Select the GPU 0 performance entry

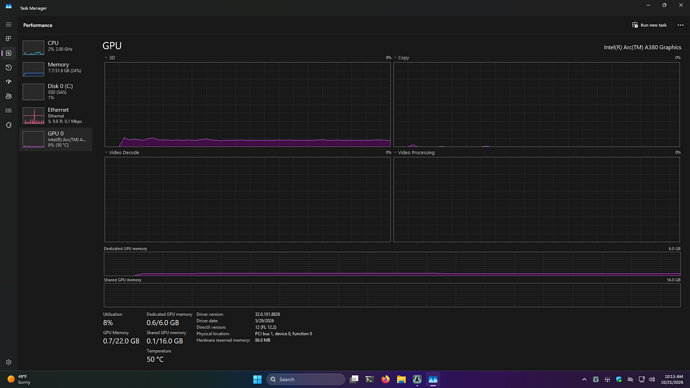[x=55, y=139]
